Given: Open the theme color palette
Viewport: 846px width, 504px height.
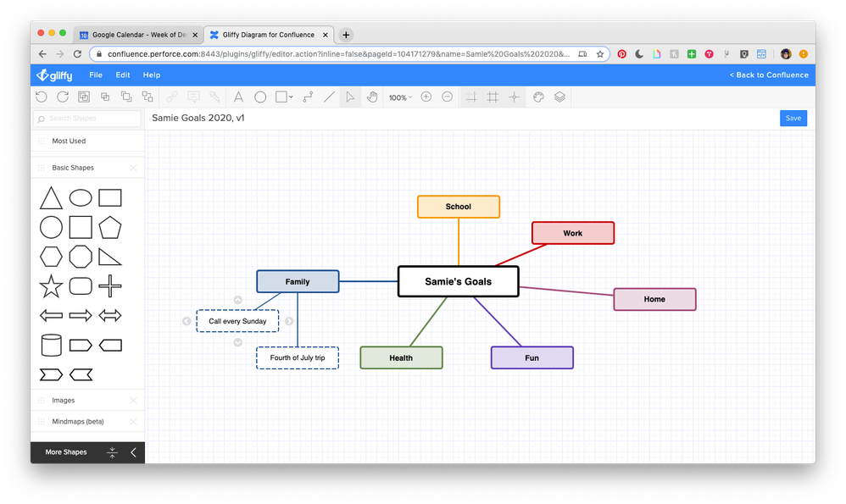Looking at the screenshot, I should [538, 97].
